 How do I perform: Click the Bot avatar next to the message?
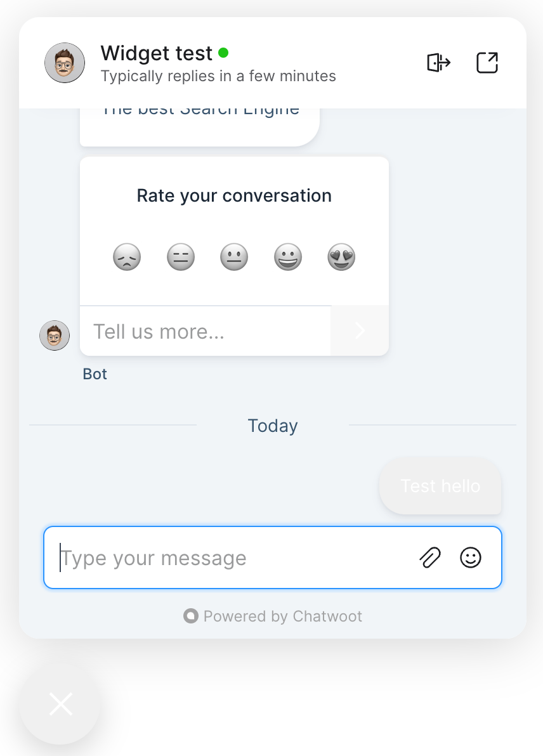click(x=55, y=336)
